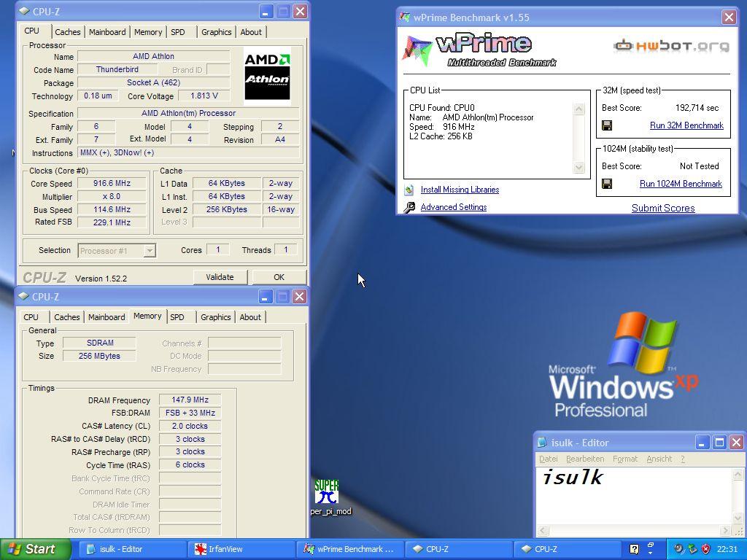Click the CPU List scrollbar down arrow in wPrime
This screenshot has height=560, width=747.
coord(578,167)
